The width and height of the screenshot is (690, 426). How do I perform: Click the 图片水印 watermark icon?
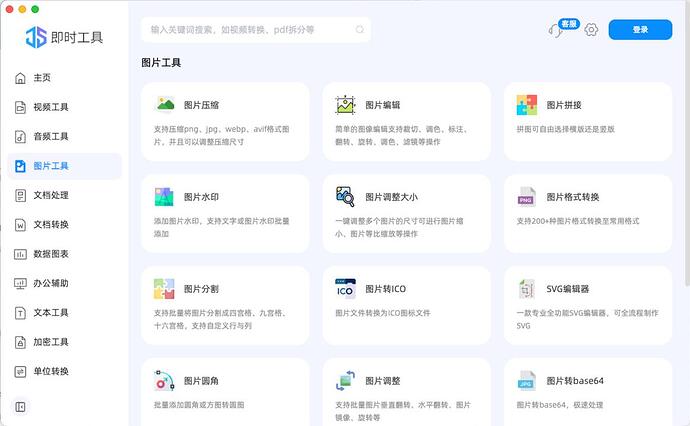pyautogui.click(x=165, y=196)
